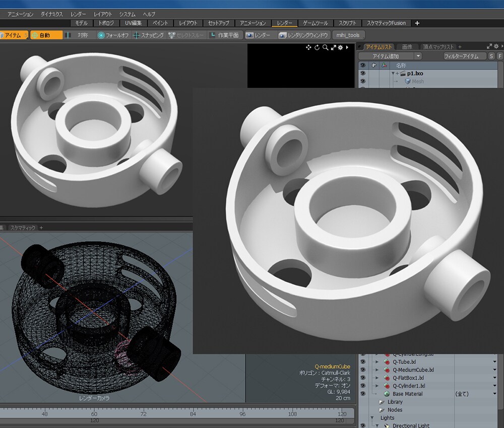Open the Q-Tube.lxl row dropdown arrow
The width and height of the screenshot is (504, 428).
[495, 362]
